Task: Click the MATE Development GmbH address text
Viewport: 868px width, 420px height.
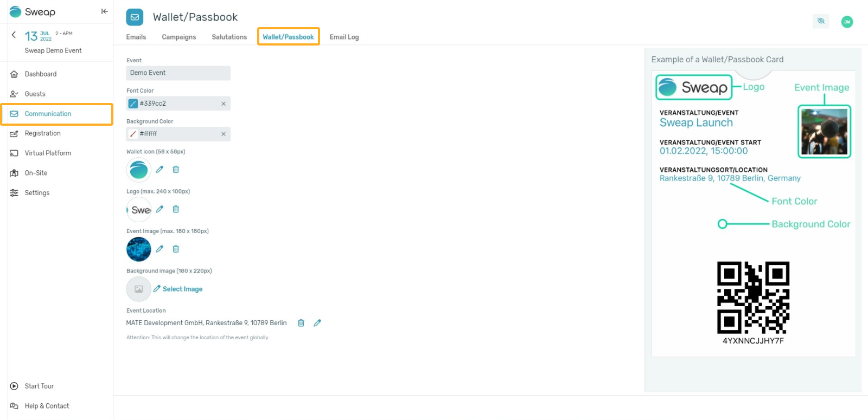Action: 207,323
